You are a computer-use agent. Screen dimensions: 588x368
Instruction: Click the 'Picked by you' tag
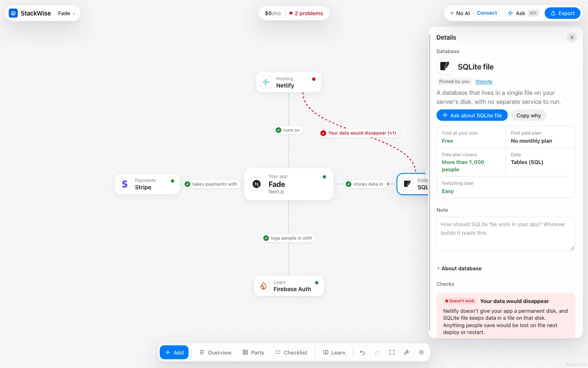454,81
